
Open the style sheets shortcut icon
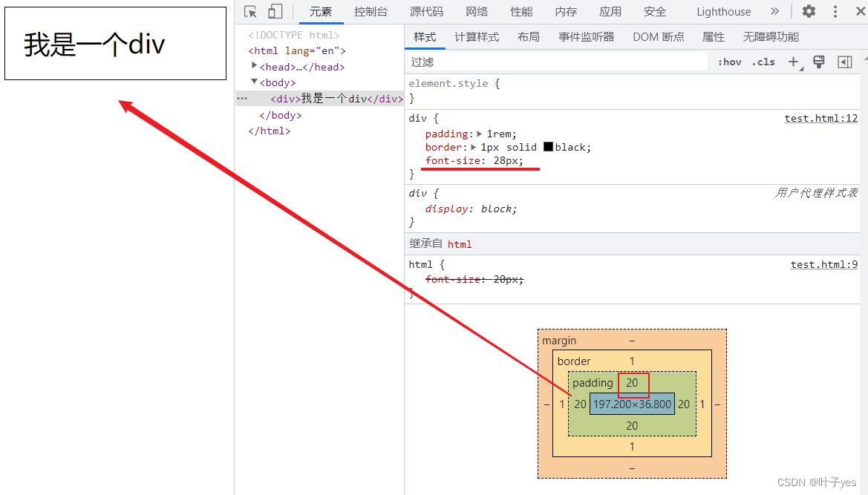tap(818, 62)
